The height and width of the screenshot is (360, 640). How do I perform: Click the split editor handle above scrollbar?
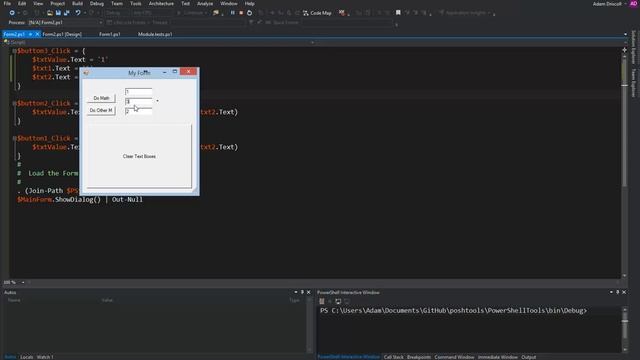click(624, 50)
